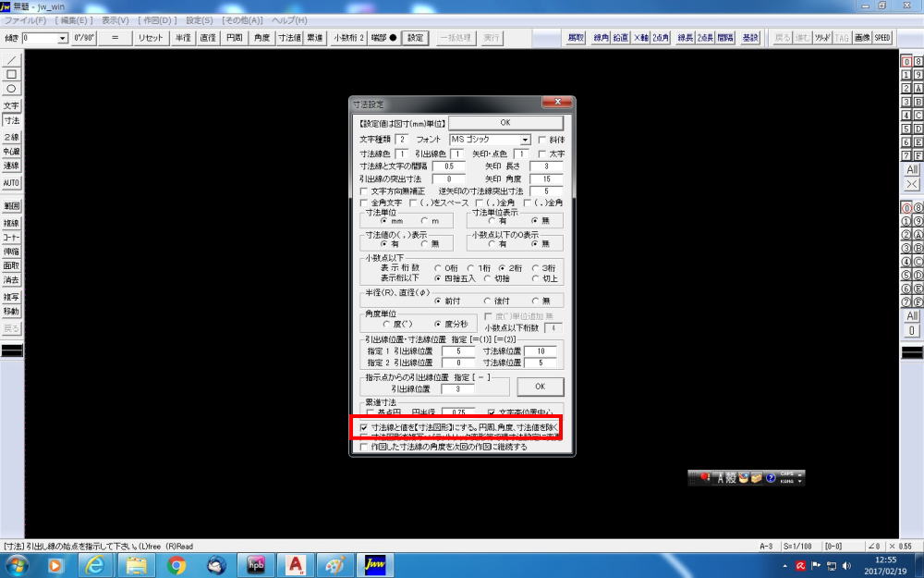Select the circle drawing tool icon

point(11,89)
